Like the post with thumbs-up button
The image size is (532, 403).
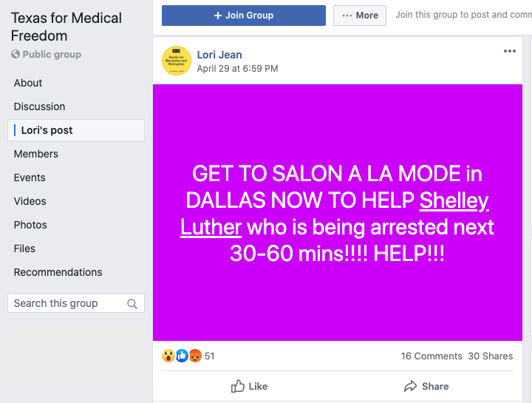click(250, 387)
